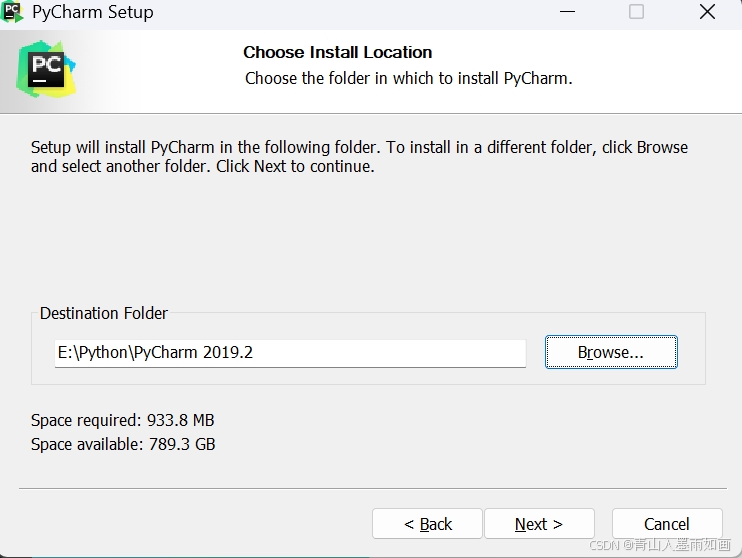This screenshot has height=558, width=742.
Task: Minimize the PyCharm Setup window
Action: (x=567, y=12)
